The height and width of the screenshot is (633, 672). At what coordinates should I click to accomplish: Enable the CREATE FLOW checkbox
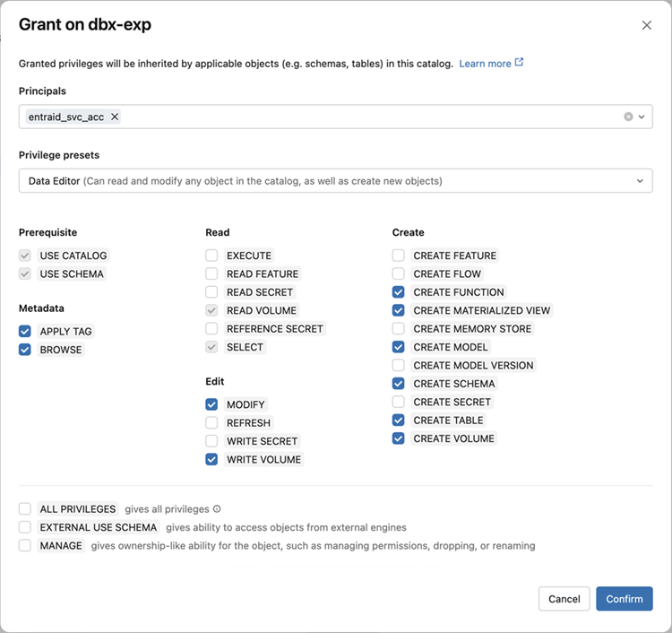pyautogui.click(x=398, y=273)
